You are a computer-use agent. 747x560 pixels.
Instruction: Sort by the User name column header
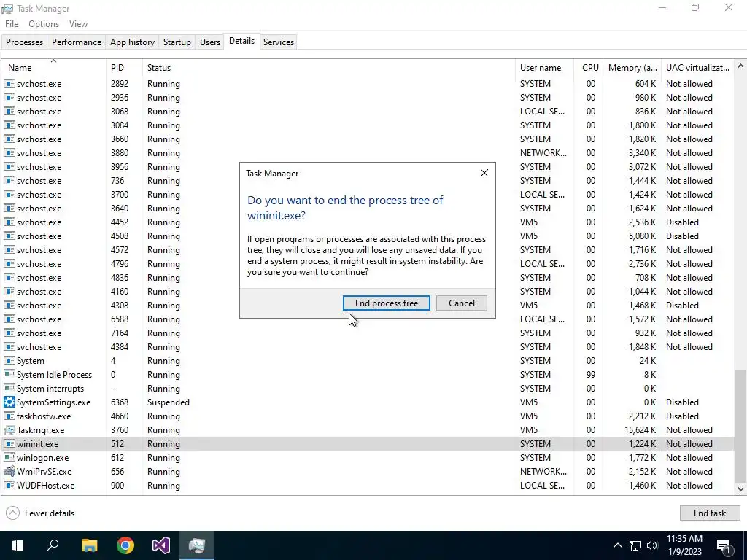pyautogui.click(x=544, y=68)
